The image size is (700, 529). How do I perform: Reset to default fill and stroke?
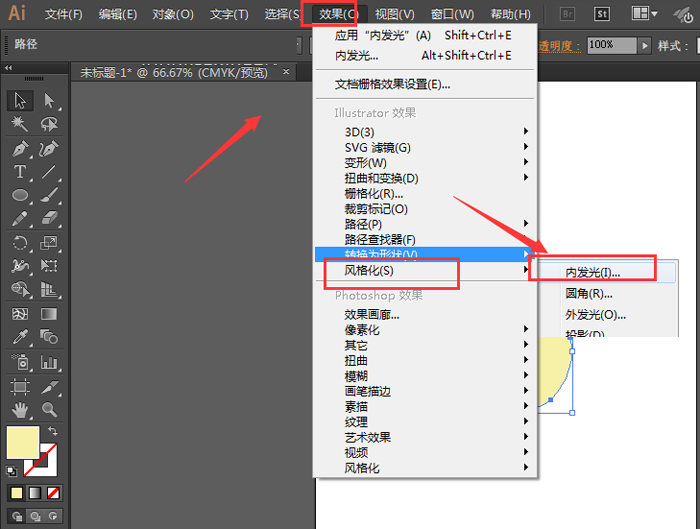pos(12,471)
